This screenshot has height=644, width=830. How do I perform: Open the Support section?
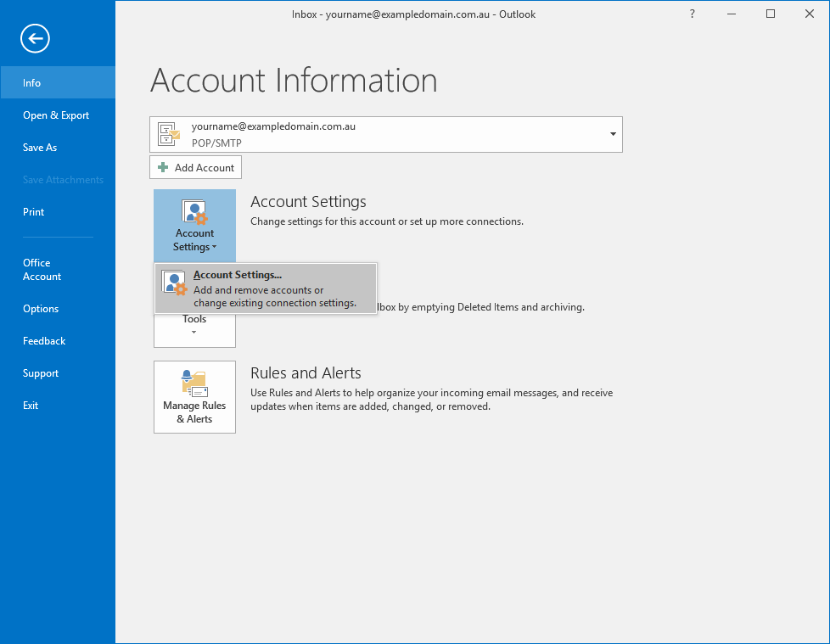pos(41,373)
